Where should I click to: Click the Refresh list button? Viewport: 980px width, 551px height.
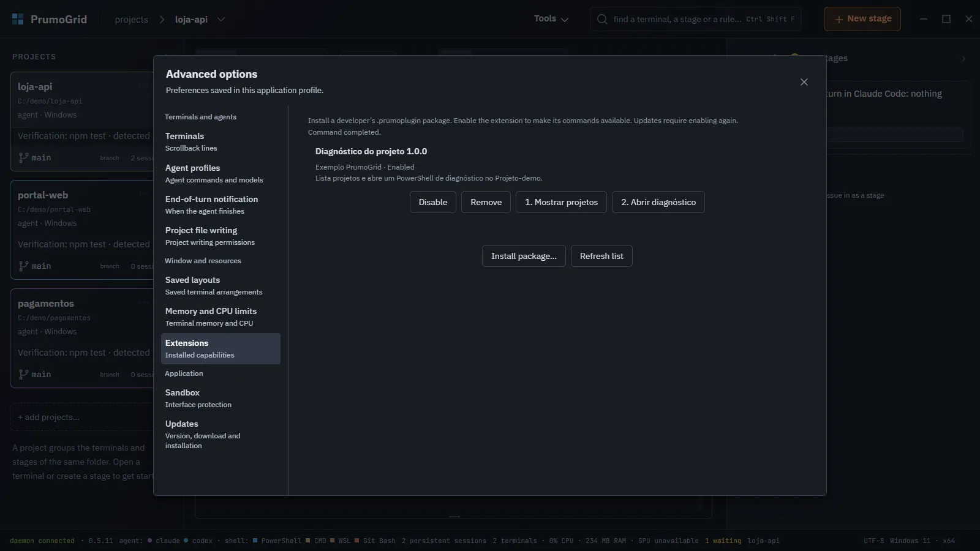[601, 256]
